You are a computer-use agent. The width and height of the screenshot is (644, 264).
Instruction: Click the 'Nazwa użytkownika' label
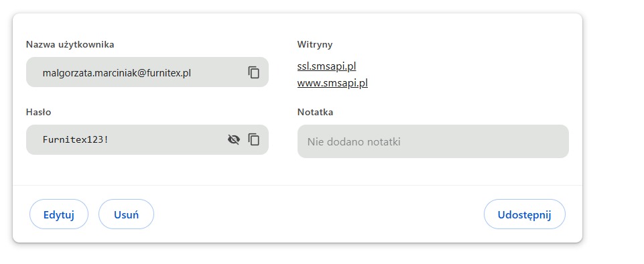click(70, 44)
